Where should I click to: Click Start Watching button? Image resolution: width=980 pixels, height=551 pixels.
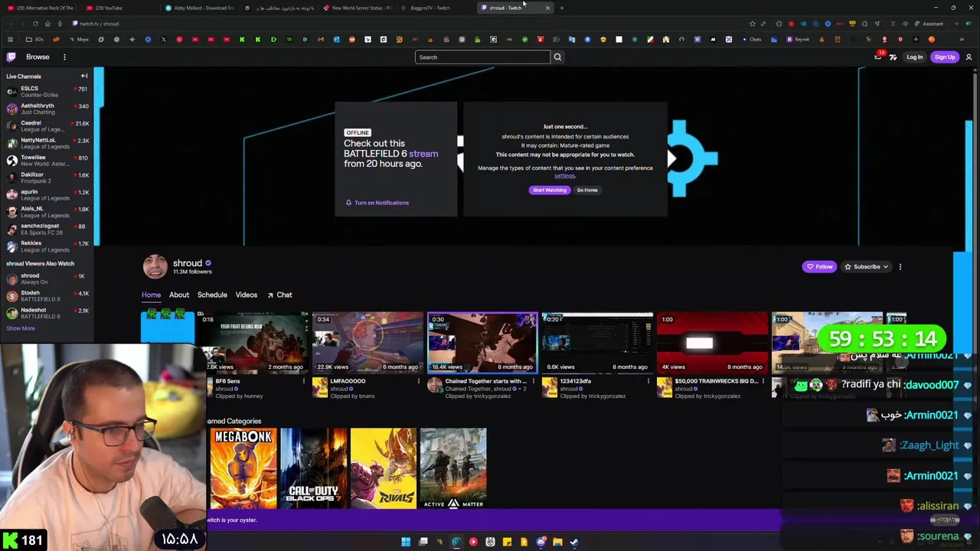(x=549, y=190)
